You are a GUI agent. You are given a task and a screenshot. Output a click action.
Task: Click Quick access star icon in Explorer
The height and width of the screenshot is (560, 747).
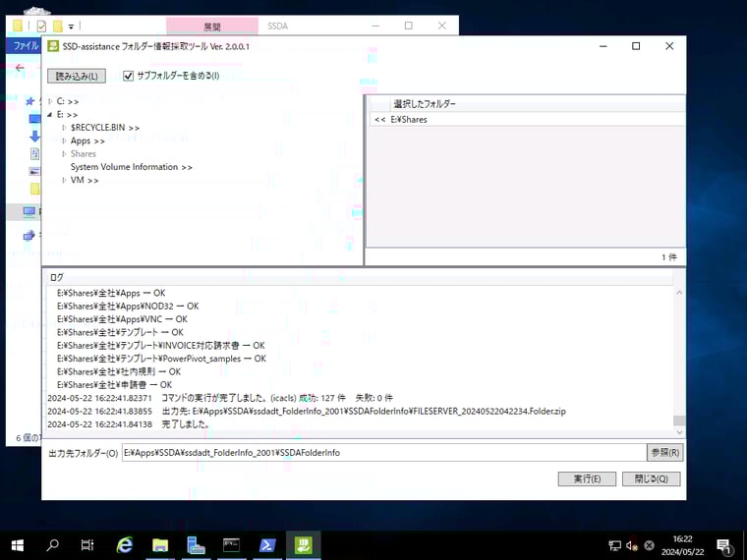click(30, 101)
